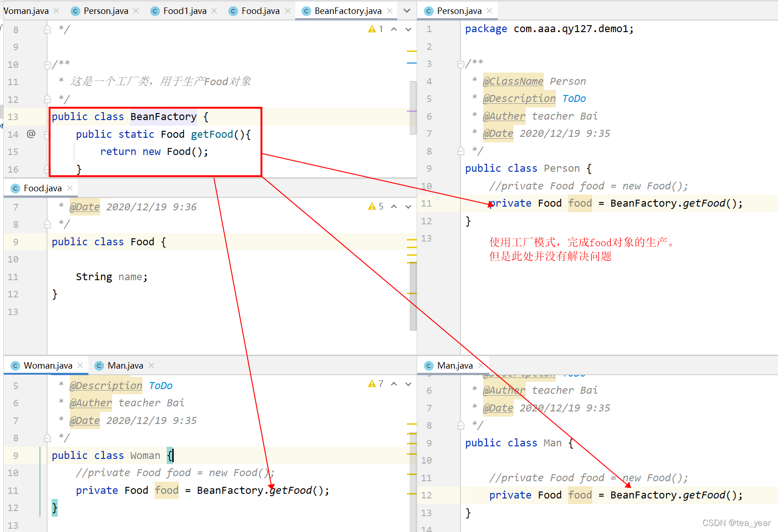Click the Food.java class icon in middle pane
Screen dimensions: 778x532
(x=15, y=188)
